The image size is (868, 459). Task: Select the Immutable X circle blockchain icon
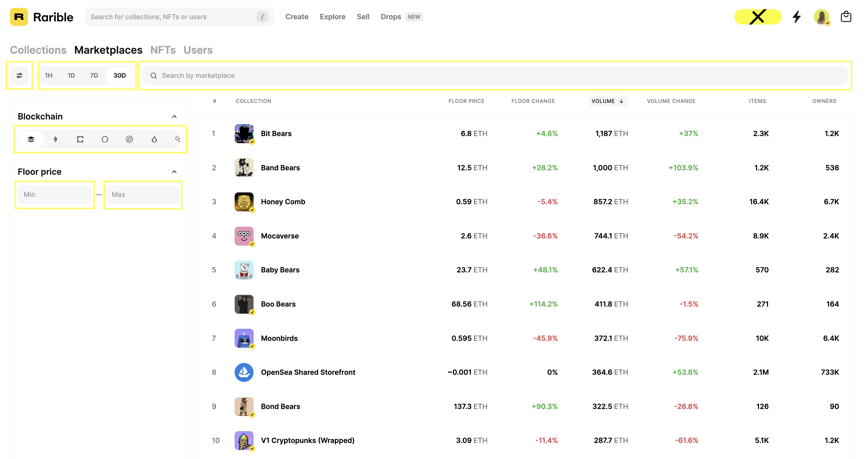coord(129,139)
